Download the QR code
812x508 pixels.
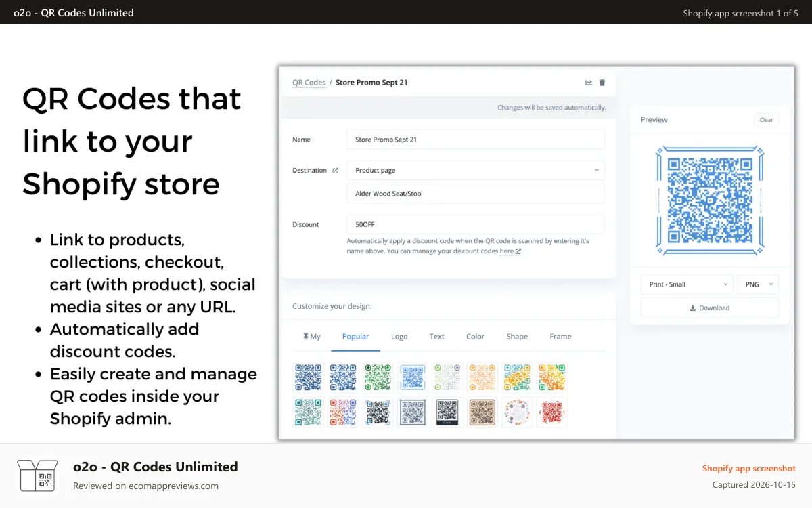[710, 308]
